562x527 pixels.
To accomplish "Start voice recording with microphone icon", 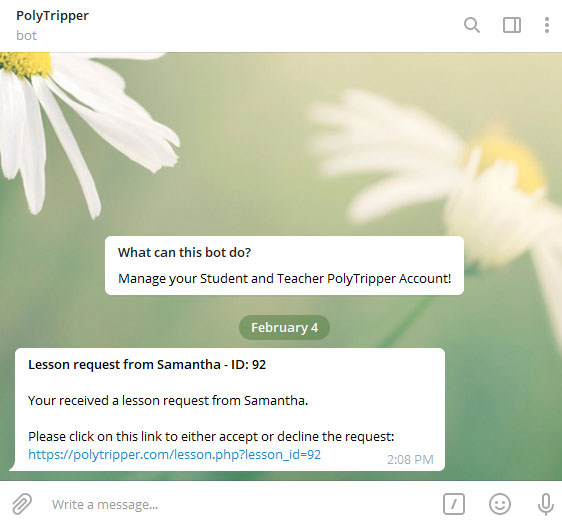I will pos(546,504).
